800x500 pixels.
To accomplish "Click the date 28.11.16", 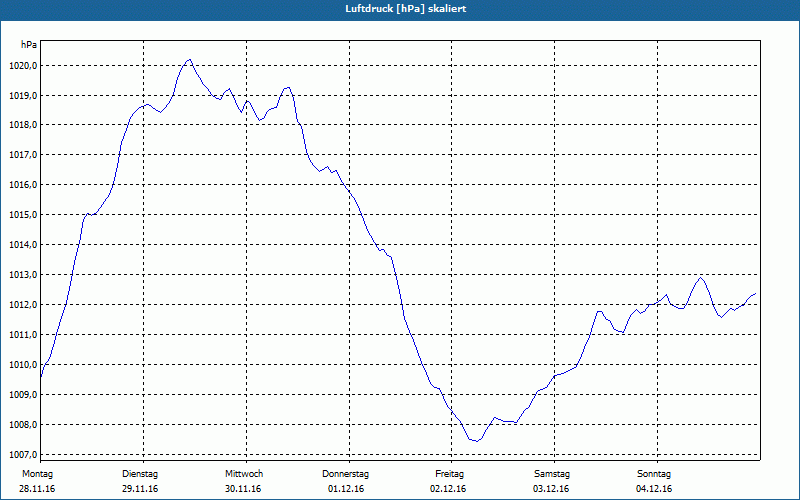I will (x=37, y=489).
